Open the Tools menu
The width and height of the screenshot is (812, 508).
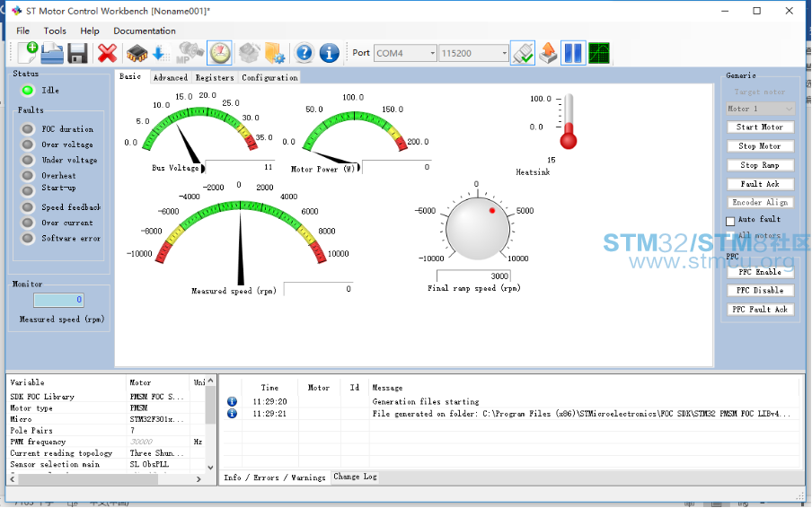point(55,31)
